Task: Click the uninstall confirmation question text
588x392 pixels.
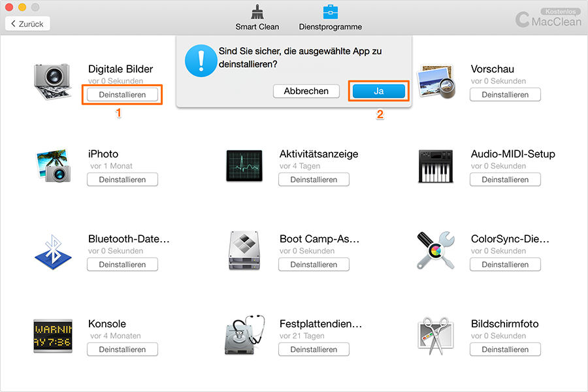Action: (x=300, y=57)
